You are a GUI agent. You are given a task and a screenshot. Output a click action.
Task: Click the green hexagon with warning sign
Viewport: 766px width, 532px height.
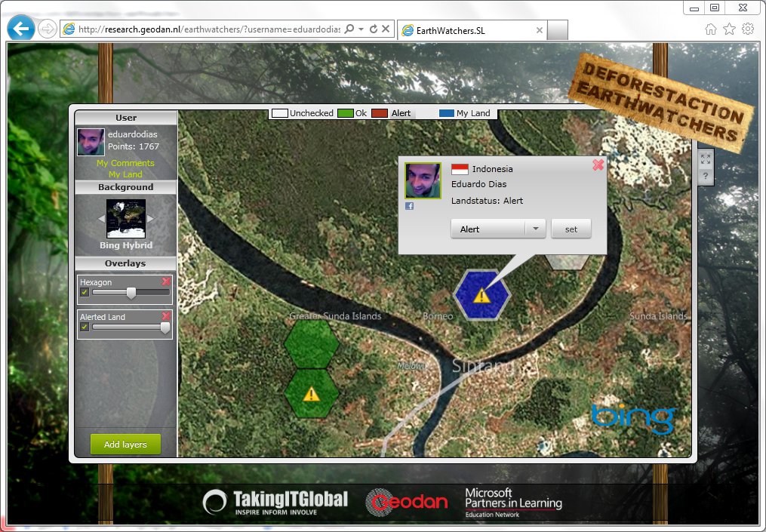[x=311, y=394]
